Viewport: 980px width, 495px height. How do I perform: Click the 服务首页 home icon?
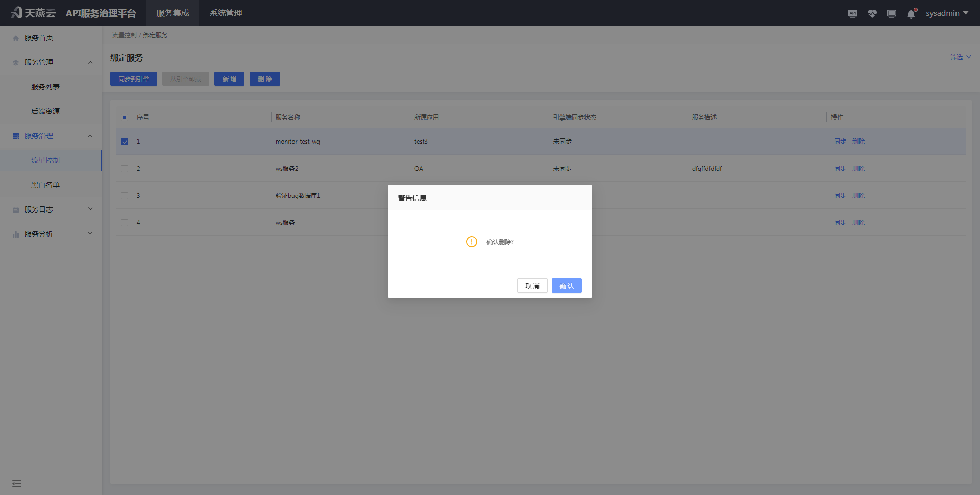(16, 38)
